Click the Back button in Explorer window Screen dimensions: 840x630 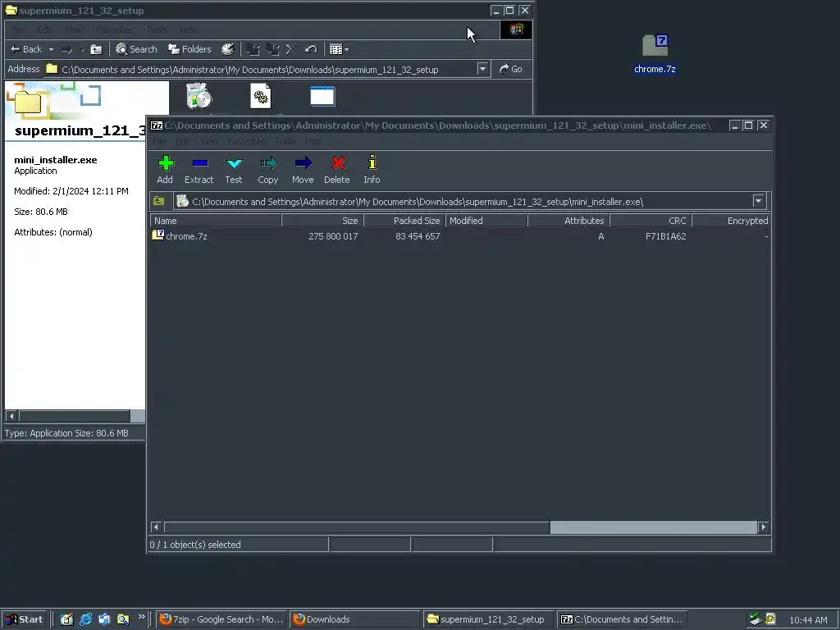[25, 49]
